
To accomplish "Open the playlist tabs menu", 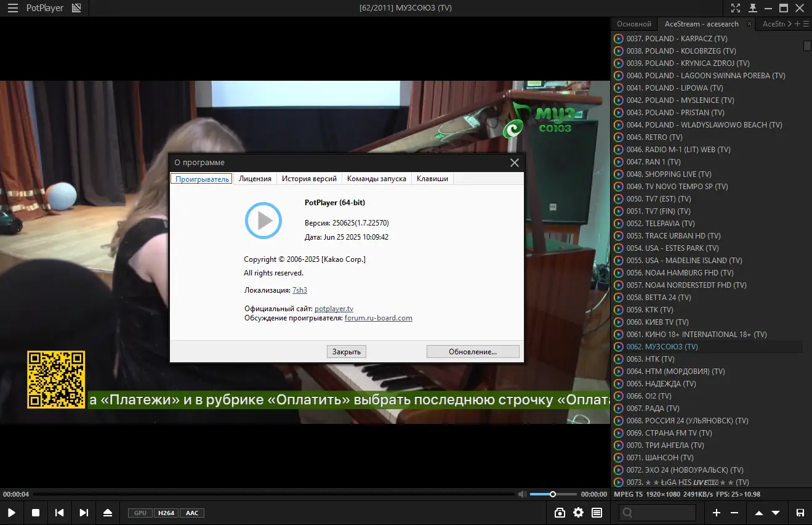I will (x=806, y=24).
